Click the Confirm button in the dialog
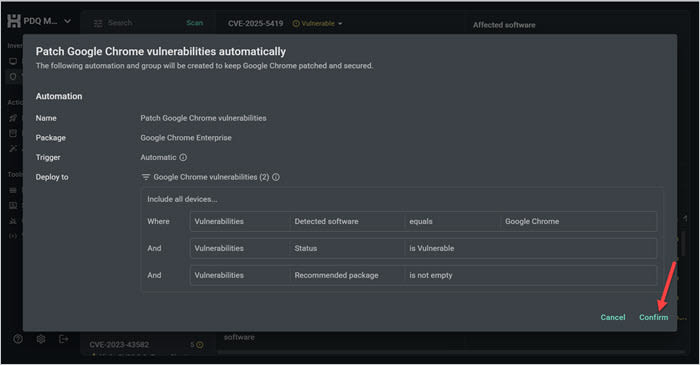This screenshot has width=700, height=365. pyautogui.click(x=653, y=317)
